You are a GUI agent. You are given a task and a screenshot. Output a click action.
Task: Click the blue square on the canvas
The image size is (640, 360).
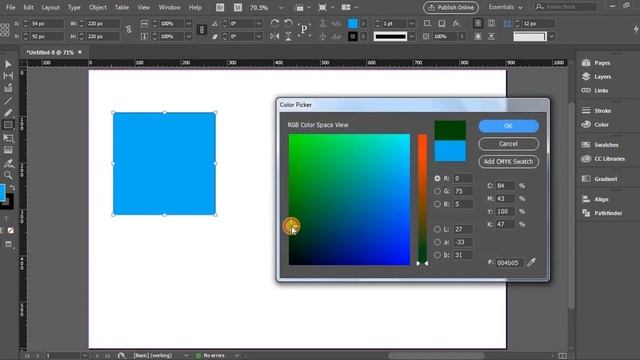(x=164, y=164)
